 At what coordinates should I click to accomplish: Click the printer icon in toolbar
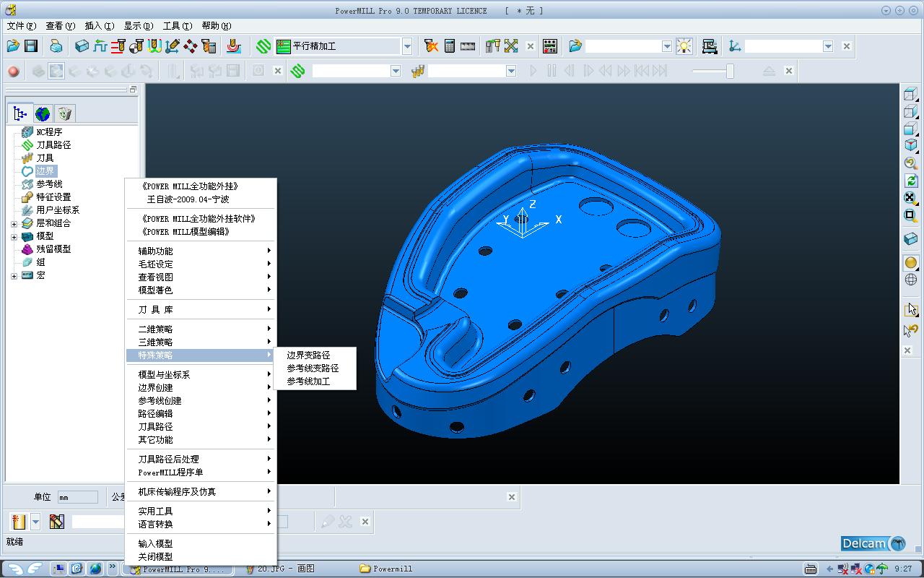[x=56, y=46]
